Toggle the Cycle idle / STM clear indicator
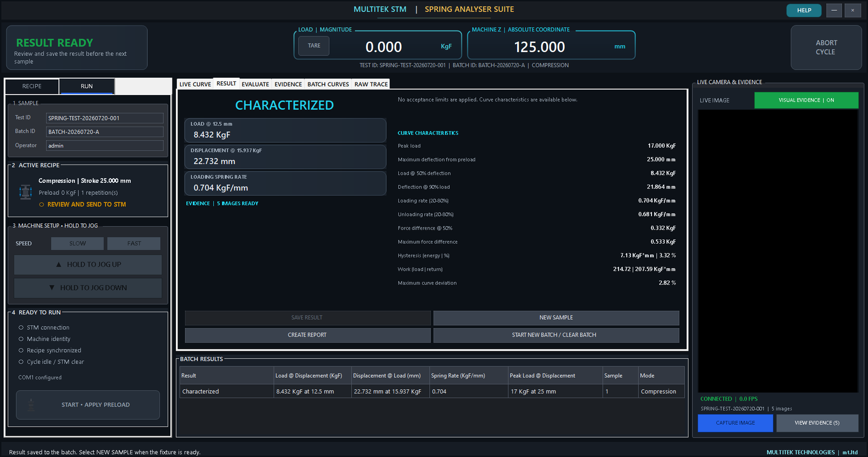 pyautogui.click(x=21, y=361)
